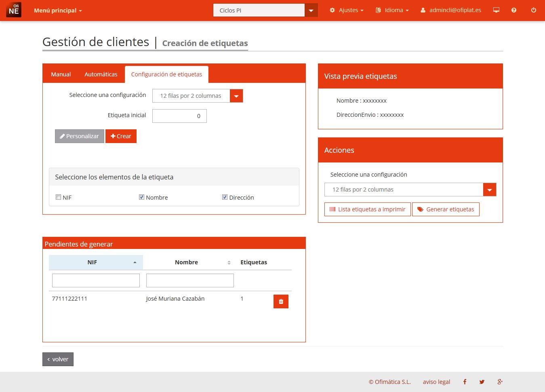Image resolution: width=545 pixels, height=392 pixels.
Task: Click the Generar etiquetas button
Action: [x=446, y=209]
